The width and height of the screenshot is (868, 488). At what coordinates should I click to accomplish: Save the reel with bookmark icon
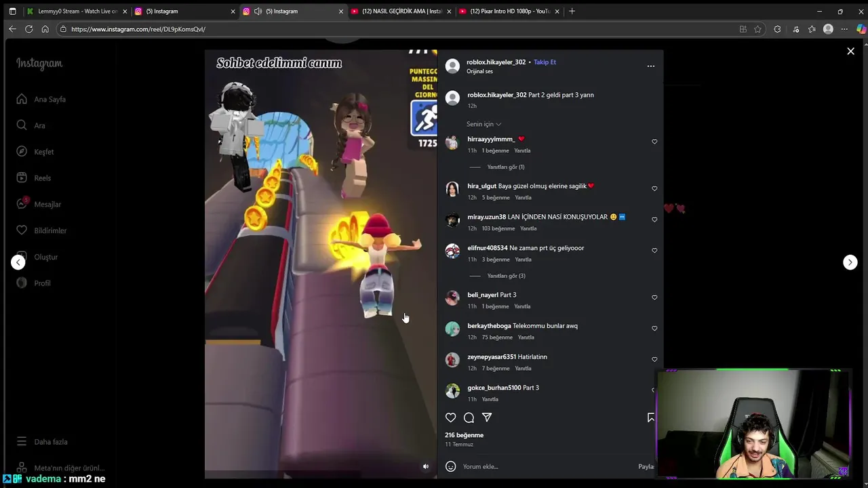point(651,418)
